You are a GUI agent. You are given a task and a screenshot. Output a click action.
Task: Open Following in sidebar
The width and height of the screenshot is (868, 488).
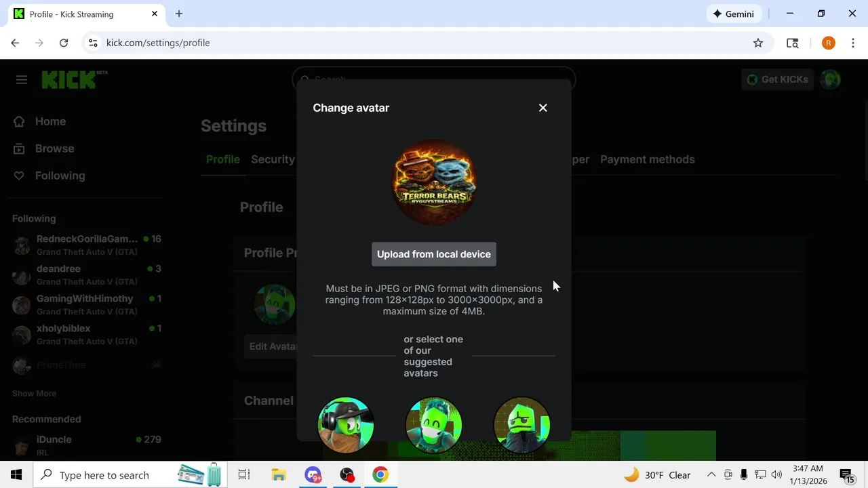[60, 176]
